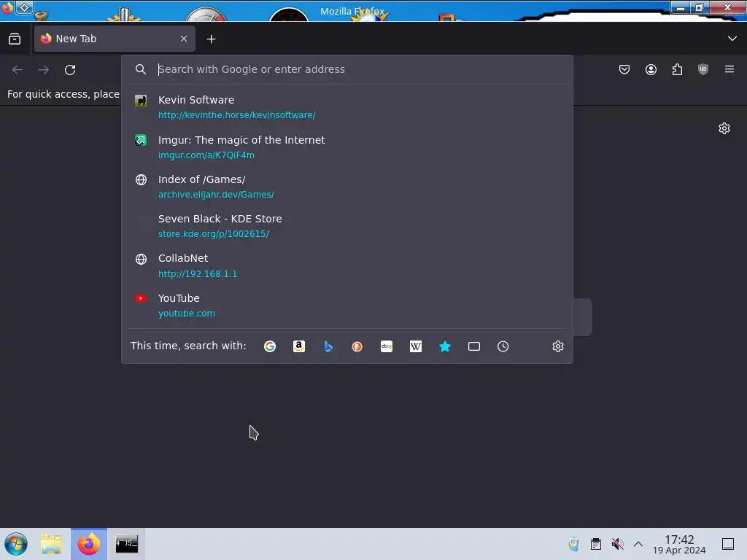Open a new tab with plus button

point(211,39)
